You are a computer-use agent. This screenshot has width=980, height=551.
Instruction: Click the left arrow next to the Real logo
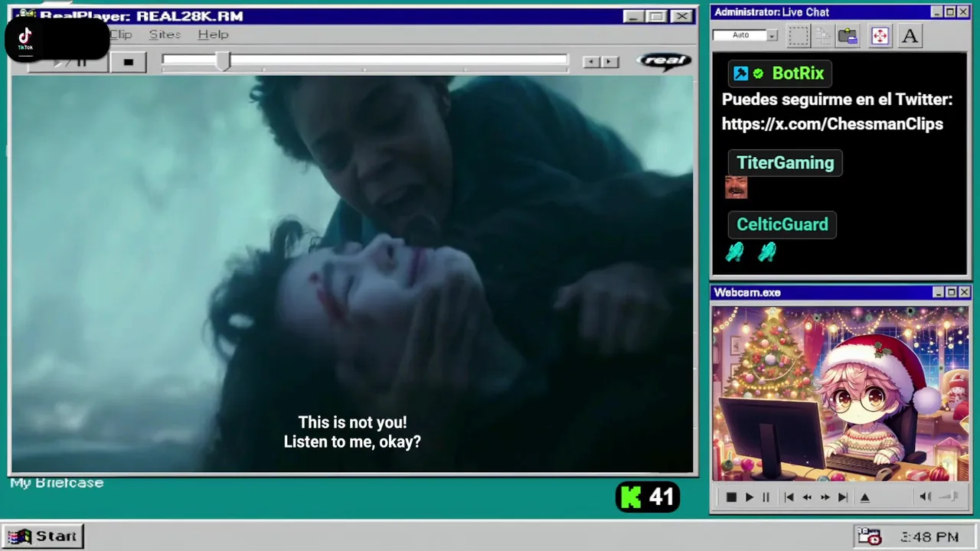coord(590,62)
